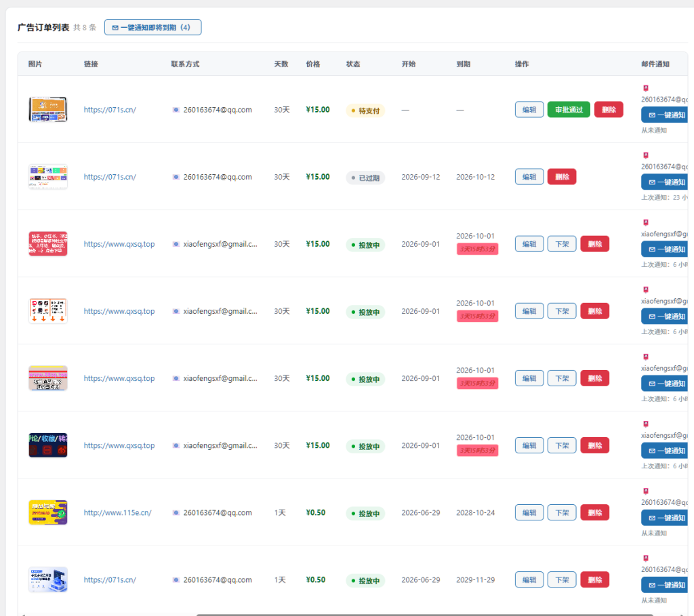The image size is (694, 616).
Task: Click the 邮件通知 column header
Action: coord(655,64)
